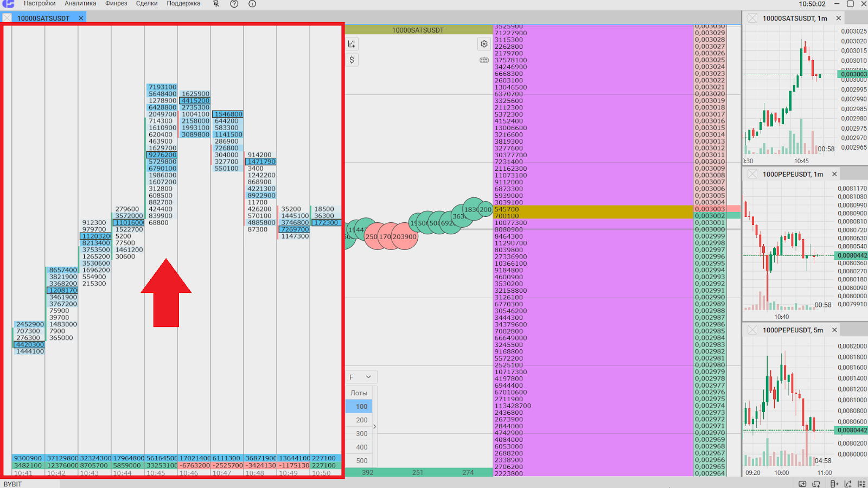Open the help question mark icon

click(234, 4)
